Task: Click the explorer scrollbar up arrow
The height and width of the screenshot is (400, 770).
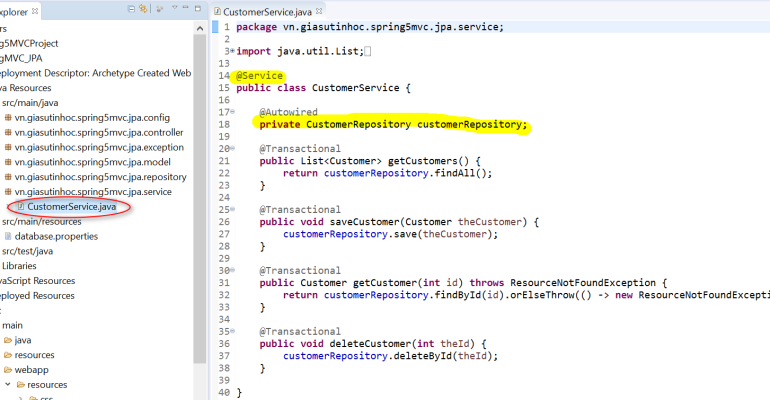Action: pos(200,28)
